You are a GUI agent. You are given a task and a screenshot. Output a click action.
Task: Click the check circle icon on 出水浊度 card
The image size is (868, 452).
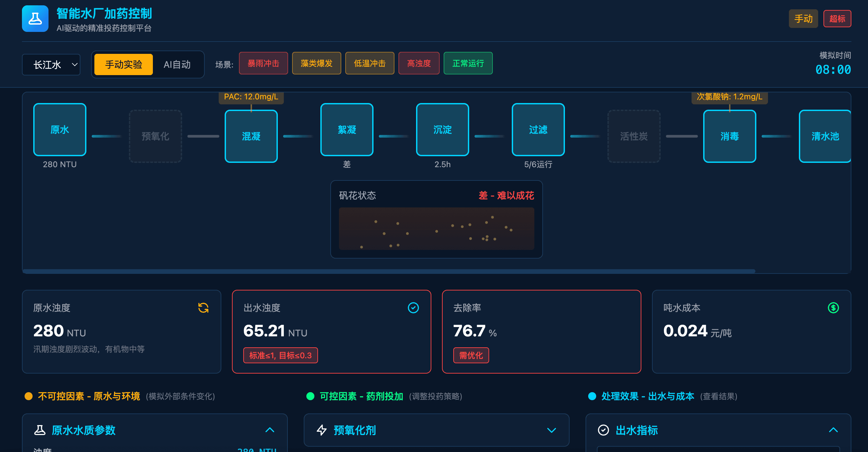(413, 307)
